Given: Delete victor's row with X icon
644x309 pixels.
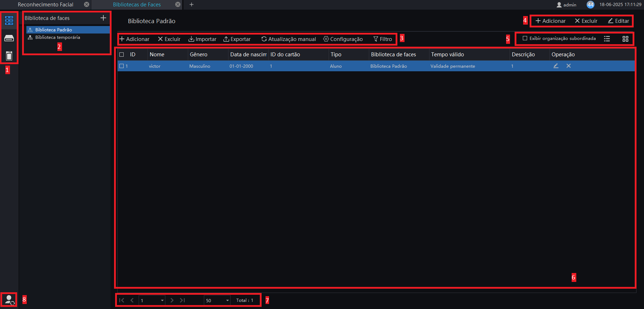Looking at the screenshot, I should pos(568,66).
